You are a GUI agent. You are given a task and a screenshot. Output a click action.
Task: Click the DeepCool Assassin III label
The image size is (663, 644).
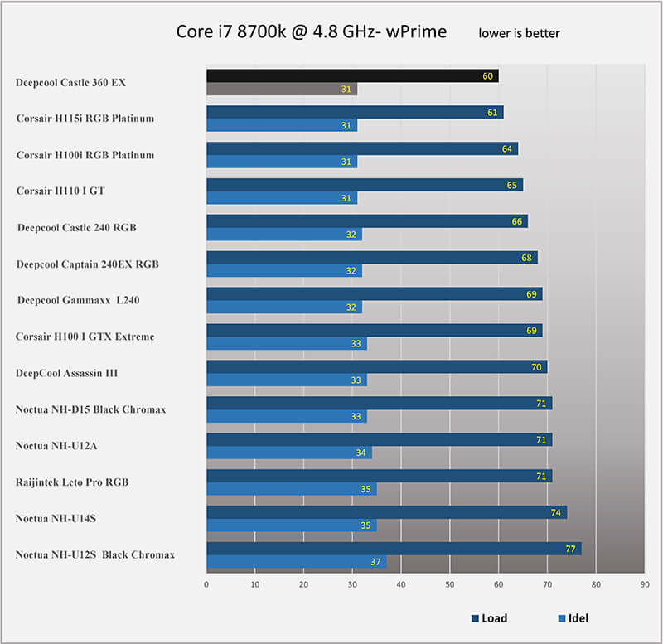pyautogui.click(x=66, y=373)
